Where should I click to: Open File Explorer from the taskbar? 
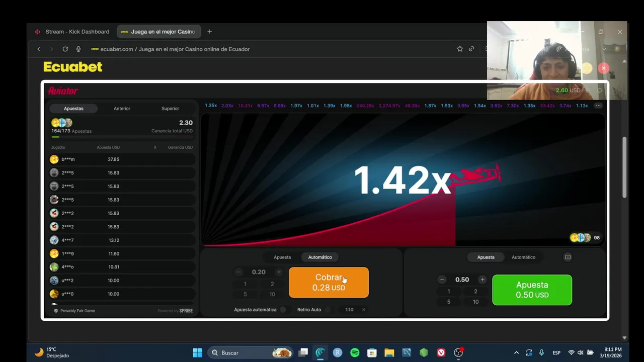click(x=389, y=352)
